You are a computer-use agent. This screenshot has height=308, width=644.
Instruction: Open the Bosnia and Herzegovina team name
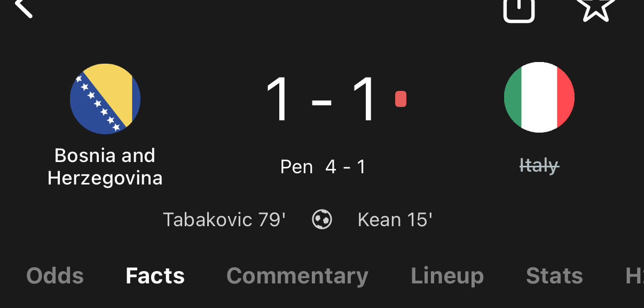click(105, 166)
